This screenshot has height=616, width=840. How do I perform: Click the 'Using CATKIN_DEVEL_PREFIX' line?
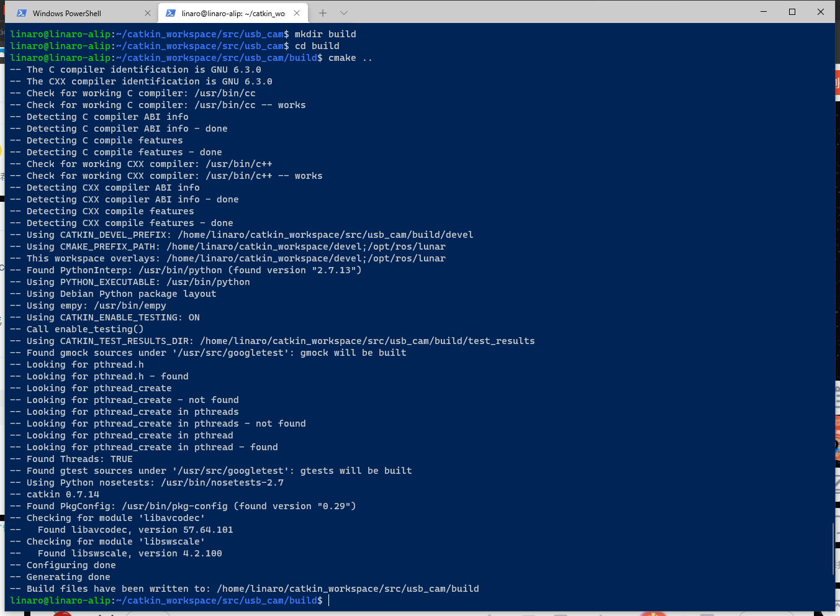[x=242, y=235]
